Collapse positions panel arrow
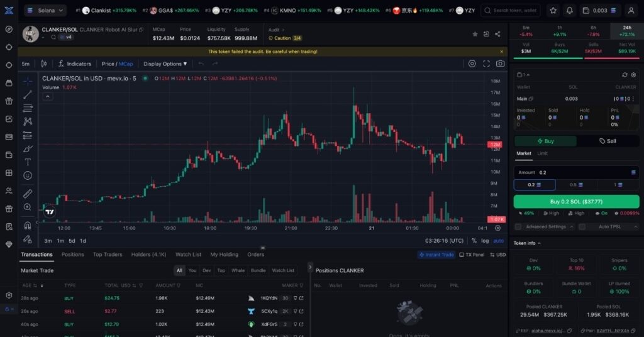Screen dimensions: 644x337 click(x=310, y=267)
